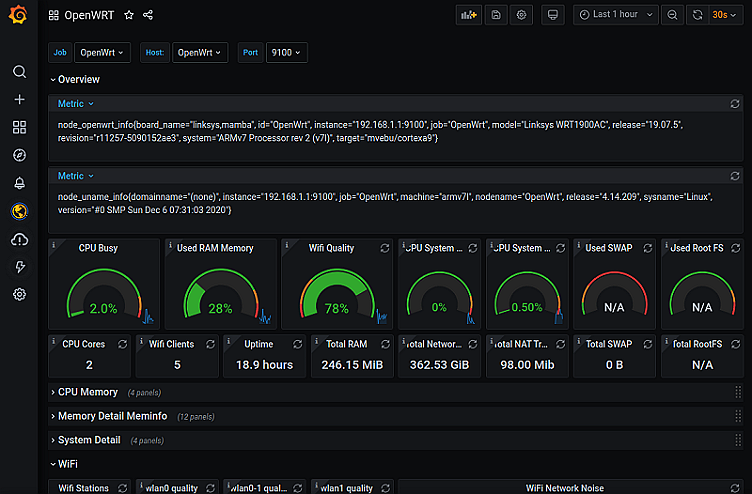Grab the CPU Memory row drag handle
This screenshot has height=494, width=752.
point(738,392)
